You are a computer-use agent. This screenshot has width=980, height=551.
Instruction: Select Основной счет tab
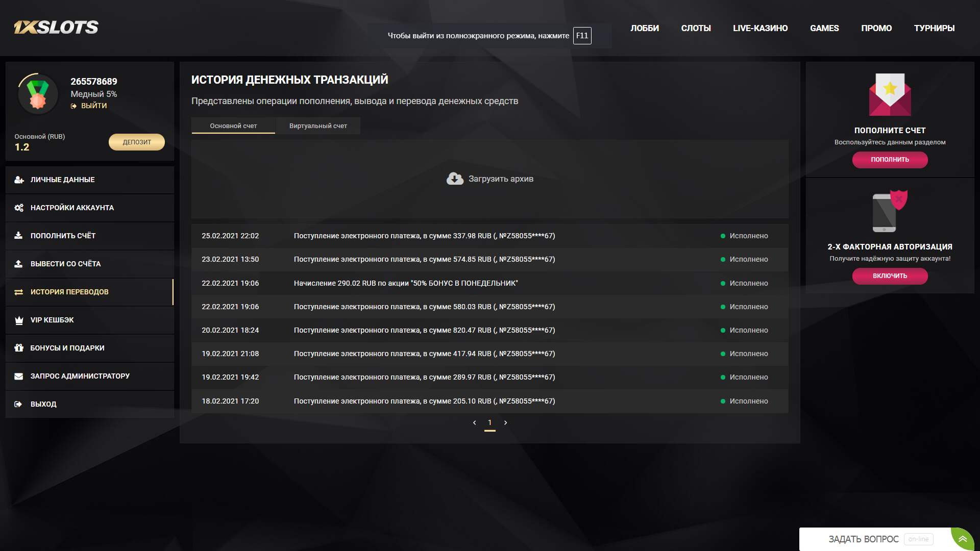click(233, 126)
